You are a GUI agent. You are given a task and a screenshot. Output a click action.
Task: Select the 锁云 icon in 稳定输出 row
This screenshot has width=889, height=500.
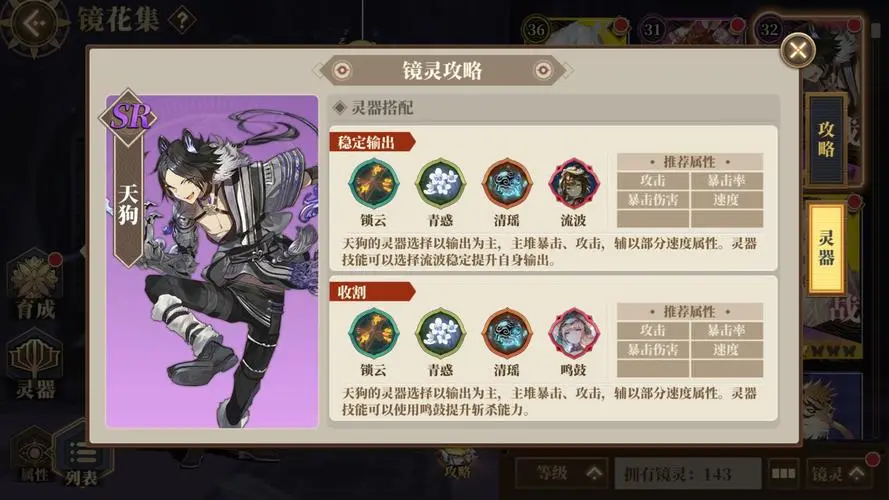pyautogui.click(x=374, y=184)
